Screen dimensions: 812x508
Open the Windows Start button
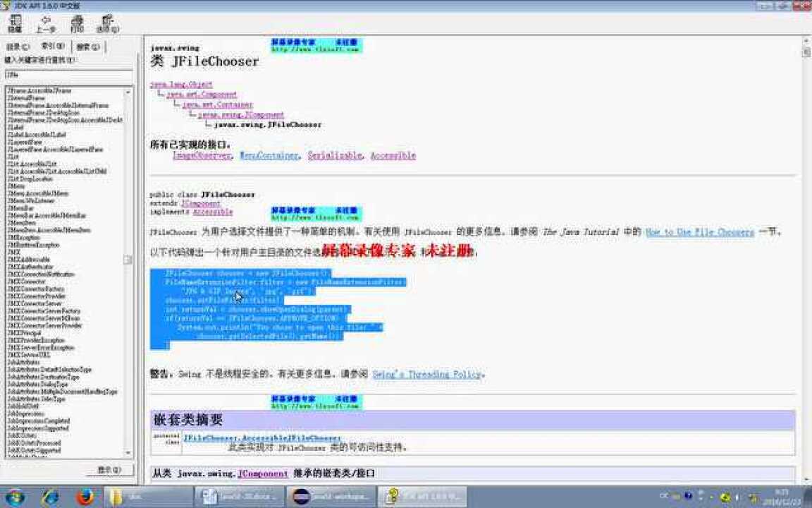point(15,497)
